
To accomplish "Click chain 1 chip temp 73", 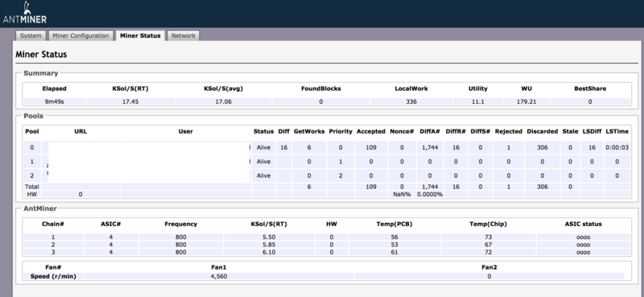I will click(488, 237).
